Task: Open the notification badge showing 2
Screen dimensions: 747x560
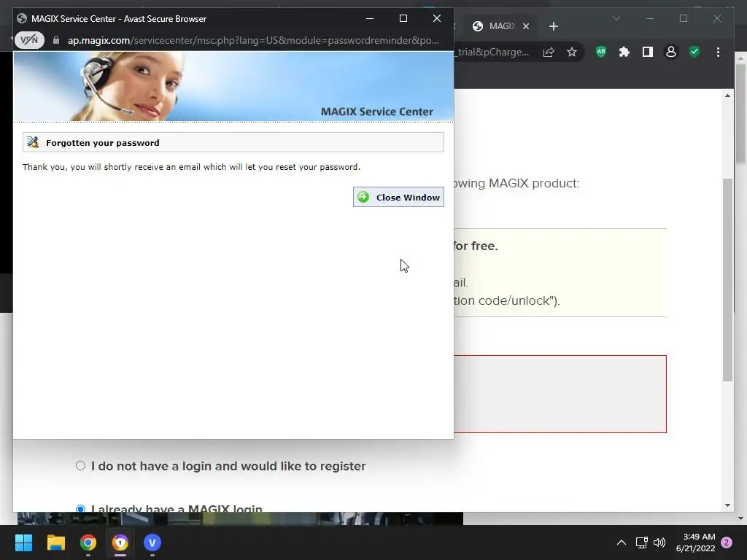Action: (727, 542)
